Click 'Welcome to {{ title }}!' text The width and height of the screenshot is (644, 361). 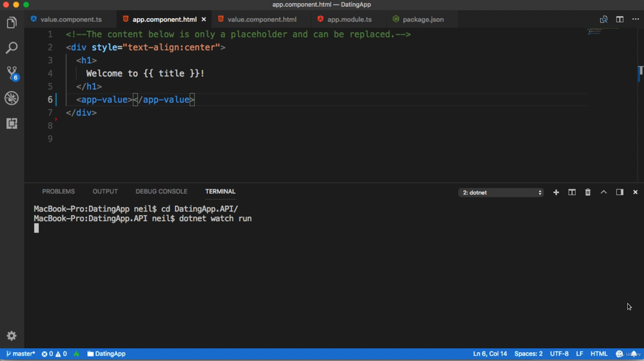click(145, 73)
